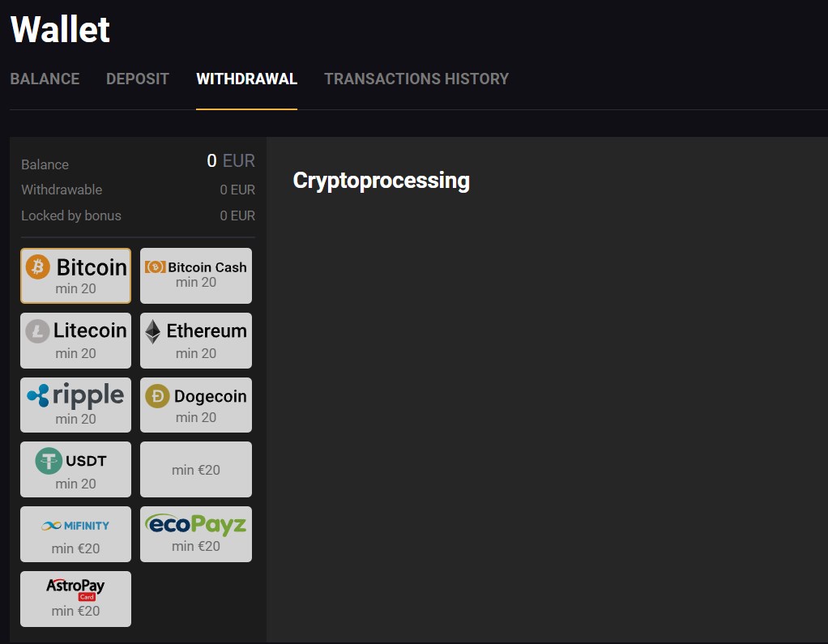
Task: Select the Ripple payment method
Action: click(x=75, y=405)
